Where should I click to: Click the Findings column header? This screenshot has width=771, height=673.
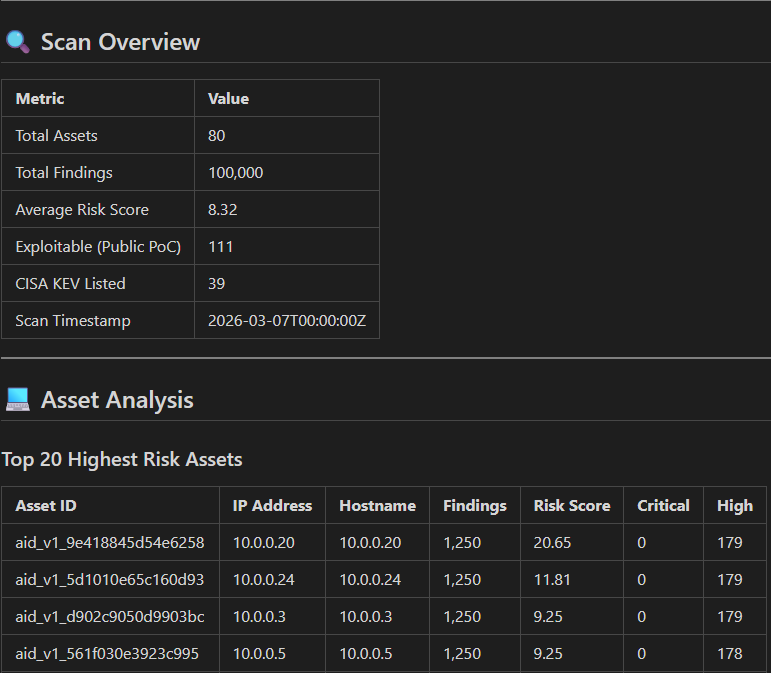474,505
